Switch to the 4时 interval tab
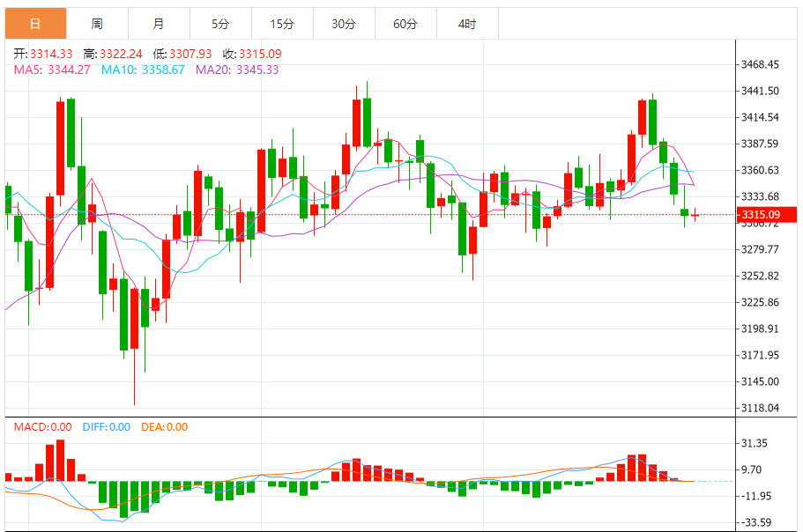 [467, 24]
